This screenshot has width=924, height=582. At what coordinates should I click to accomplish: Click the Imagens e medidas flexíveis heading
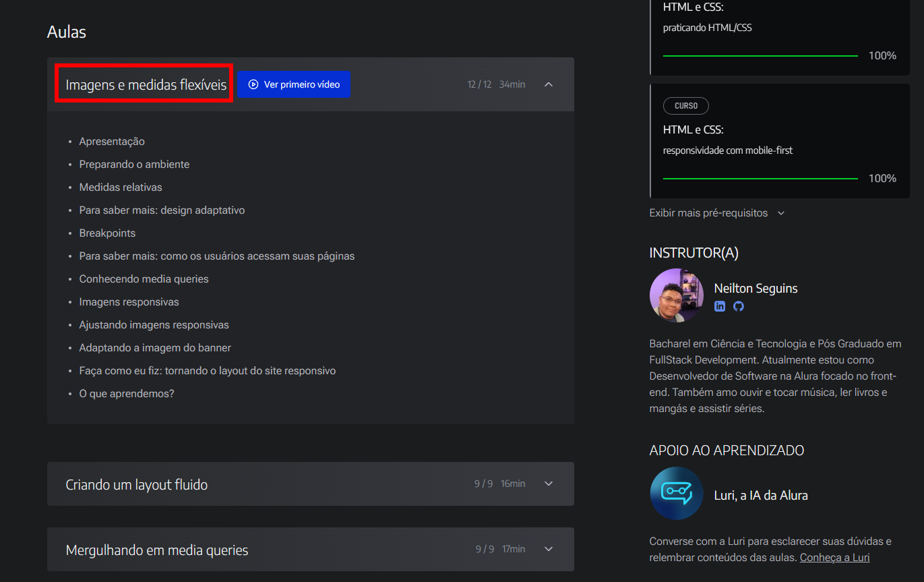[146, 85]
